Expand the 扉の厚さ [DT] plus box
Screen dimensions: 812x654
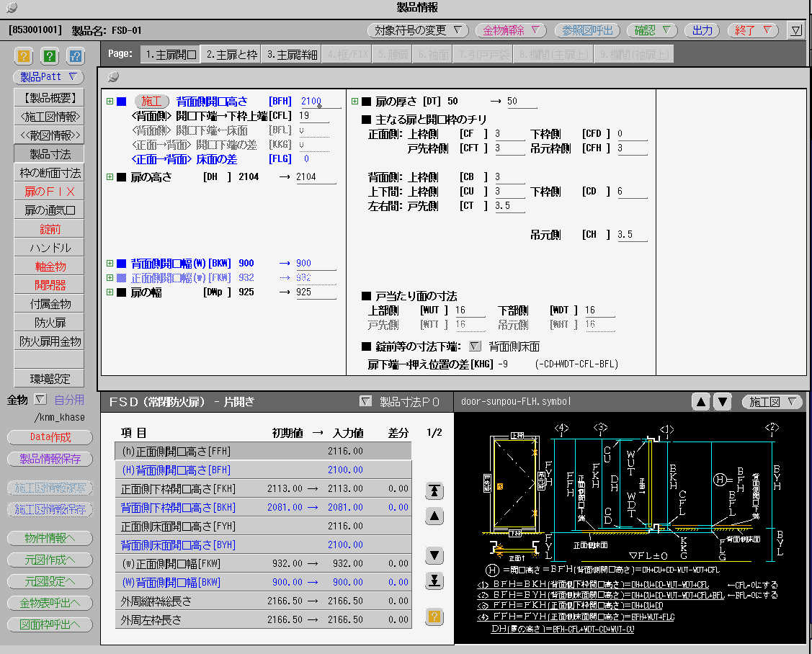[354, 101]
